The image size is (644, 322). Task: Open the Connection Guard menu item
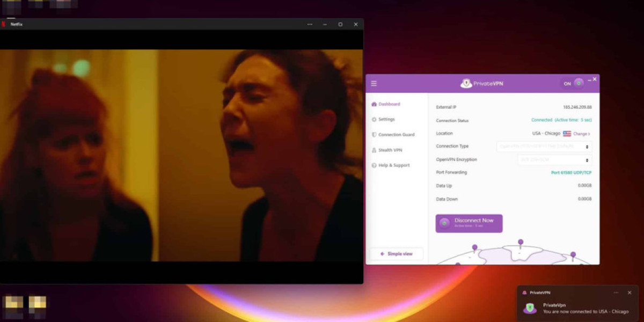pyautogui.click(x=396, y=135)
